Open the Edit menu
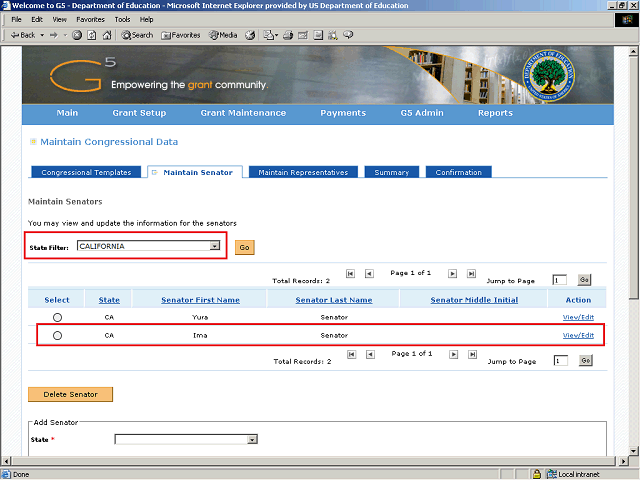Screen dimensions: 640x480 click(37, 20)
